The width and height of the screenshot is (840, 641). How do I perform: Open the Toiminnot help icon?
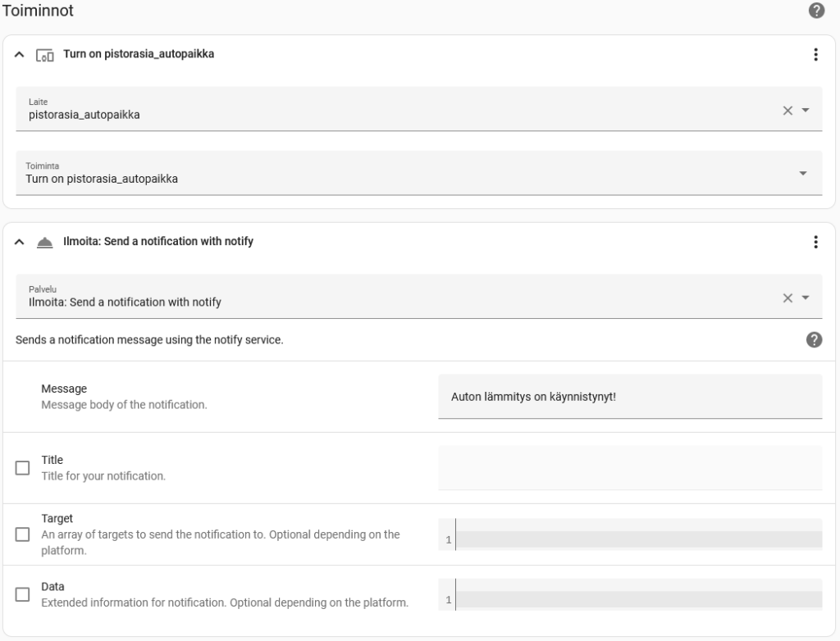(x=816, y=10)
